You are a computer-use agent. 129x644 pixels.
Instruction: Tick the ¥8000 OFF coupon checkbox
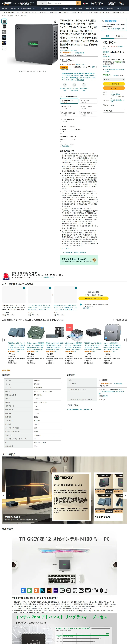(x=71, y=67)
